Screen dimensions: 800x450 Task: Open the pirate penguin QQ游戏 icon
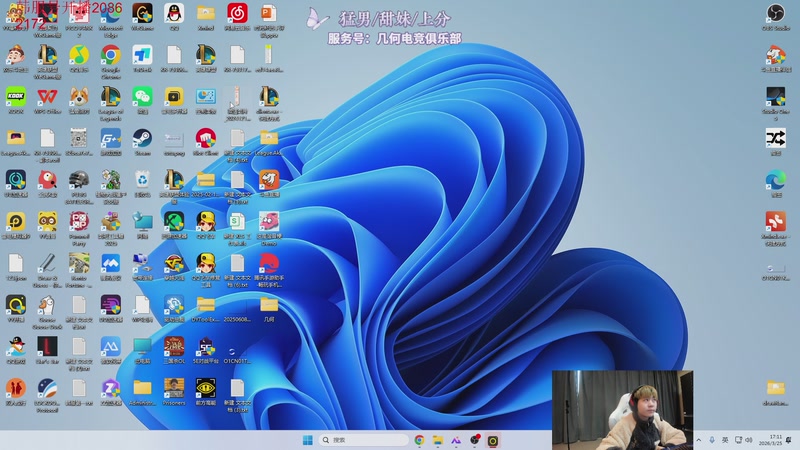click(x=16, y=347)
